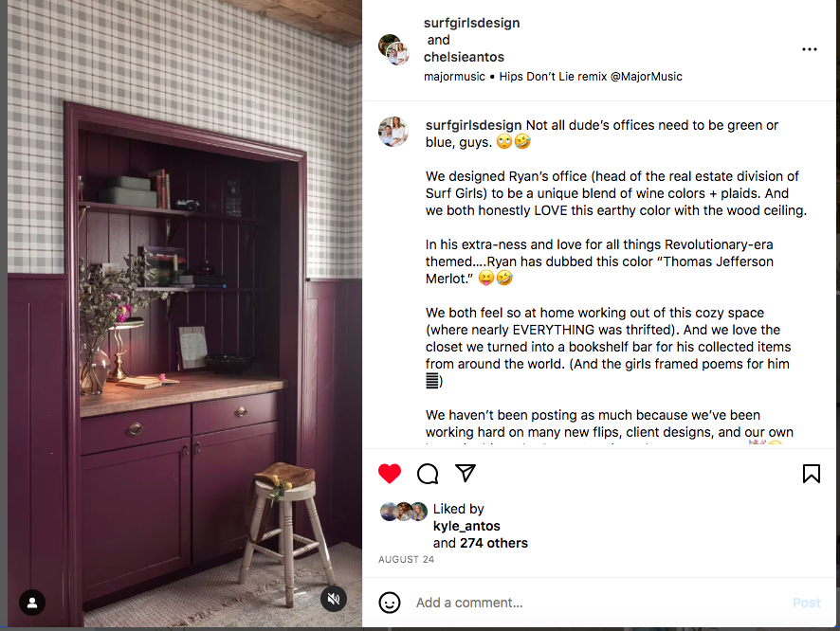
Task: Click header profile avatar pair
Action: click(x=393, y=50)
